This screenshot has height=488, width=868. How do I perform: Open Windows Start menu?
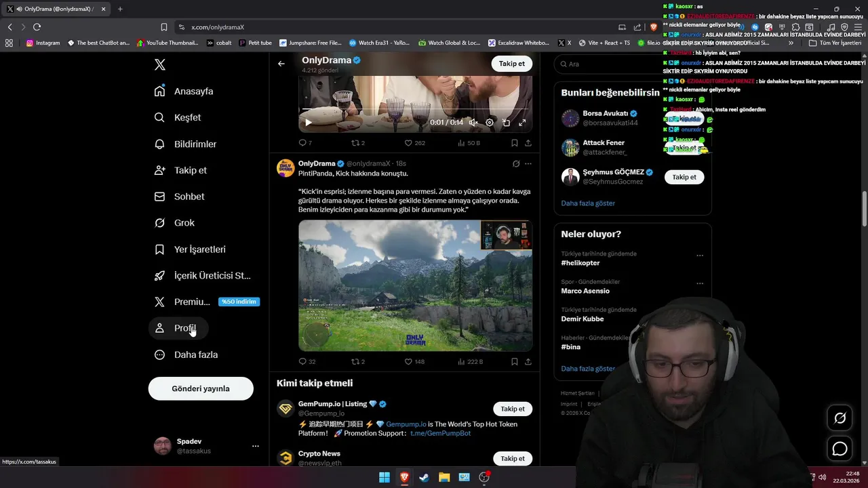[384, 477]
